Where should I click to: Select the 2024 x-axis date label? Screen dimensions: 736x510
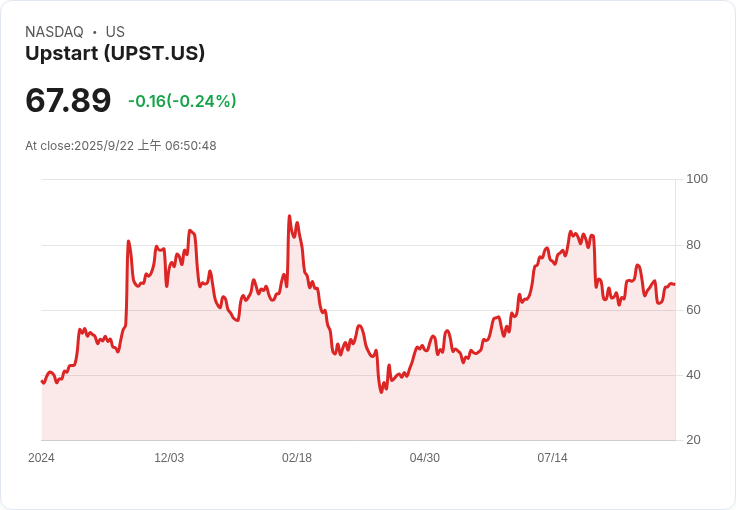click(41, 458)
